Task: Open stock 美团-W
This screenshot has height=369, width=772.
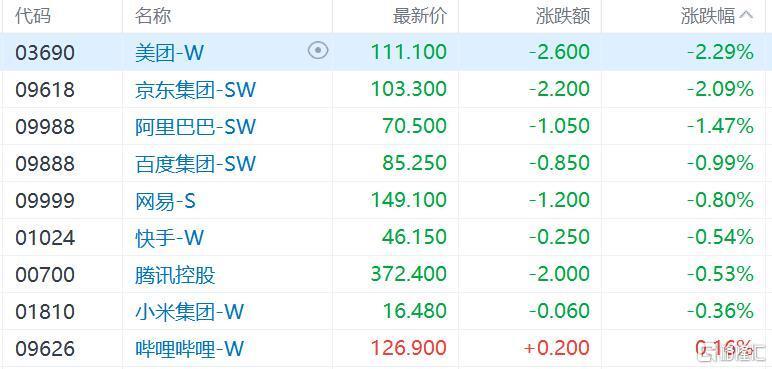Action: tap(169, 52)
